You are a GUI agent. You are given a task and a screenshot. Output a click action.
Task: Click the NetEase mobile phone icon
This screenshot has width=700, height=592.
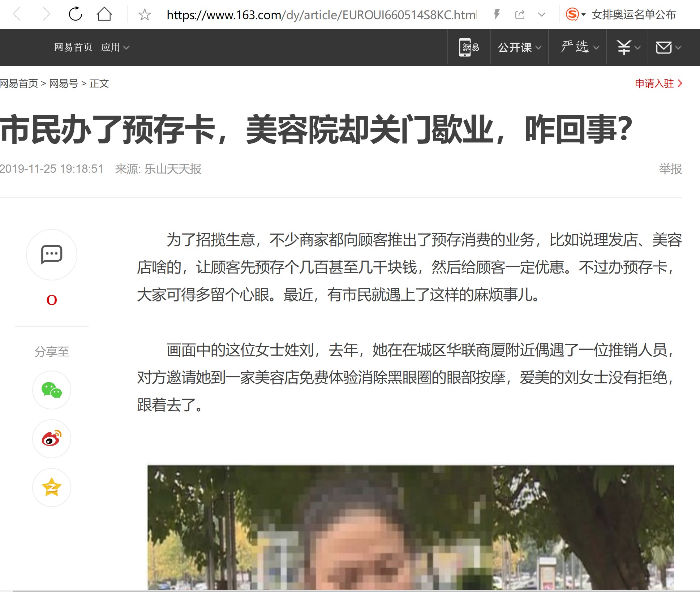click(469, 47)
